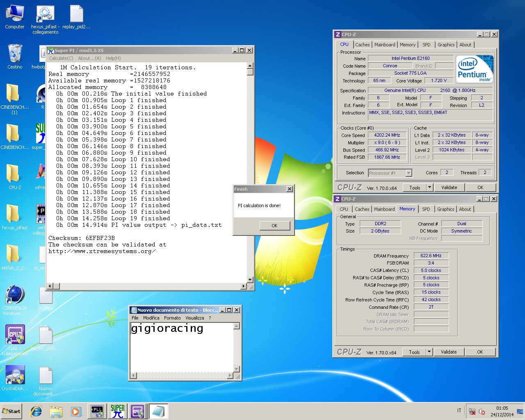Open the Visualizza menu in Notepad
Screen dimensions: 525x420
pyautogui.click(x=195, y=318)
